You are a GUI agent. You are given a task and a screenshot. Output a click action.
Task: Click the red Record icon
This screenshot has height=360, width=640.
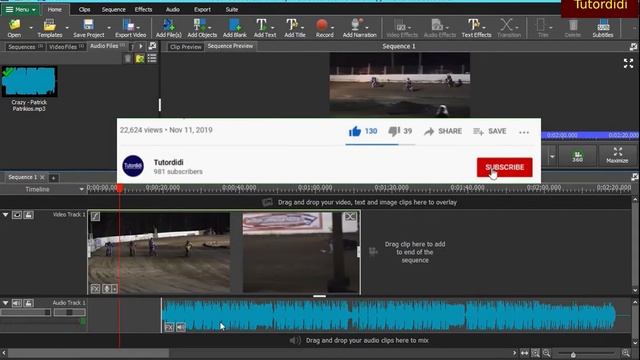click(322, 25)
